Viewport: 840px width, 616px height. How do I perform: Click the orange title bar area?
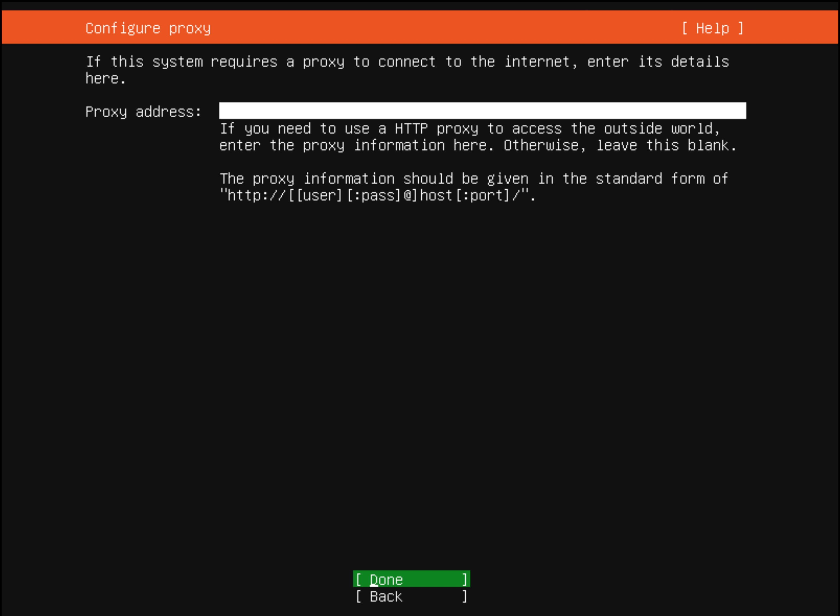point(420,27)
